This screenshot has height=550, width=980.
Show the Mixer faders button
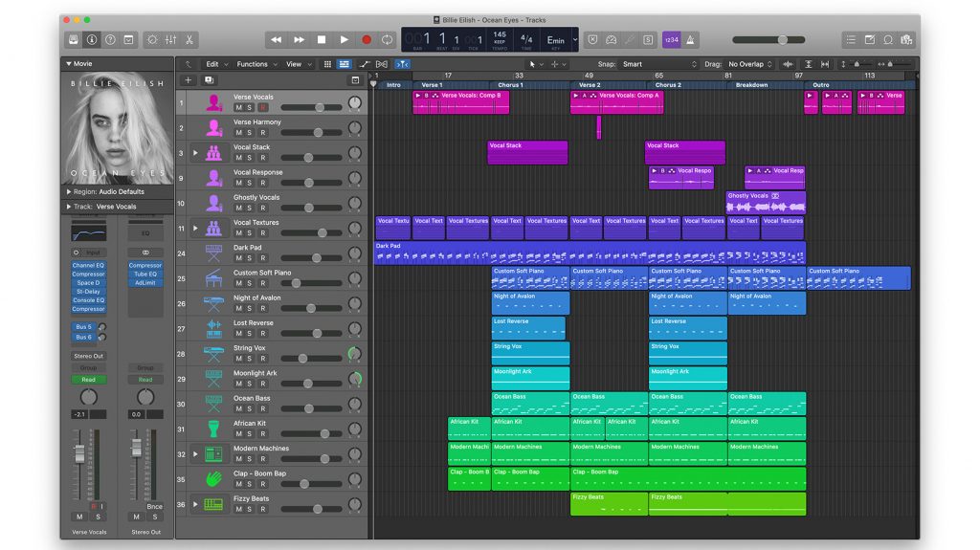(170, 40)
